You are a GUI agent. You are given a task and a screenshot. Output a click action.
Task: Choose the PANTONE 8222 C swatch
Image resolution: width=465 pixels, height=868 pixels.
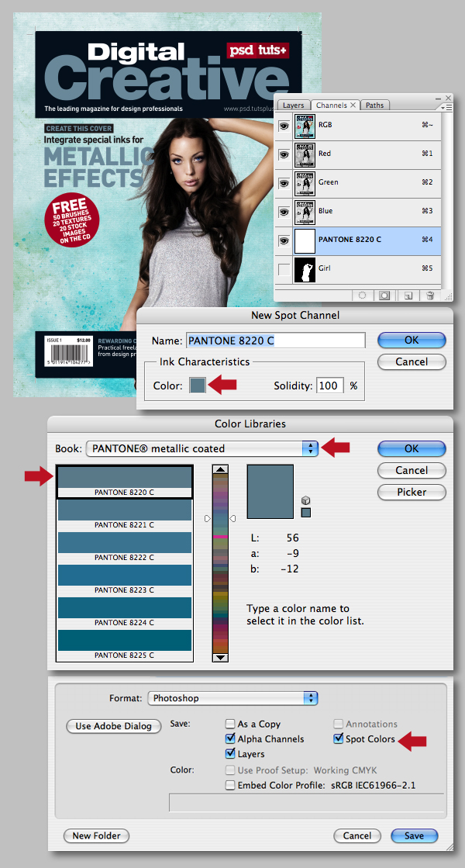[125, 547]
